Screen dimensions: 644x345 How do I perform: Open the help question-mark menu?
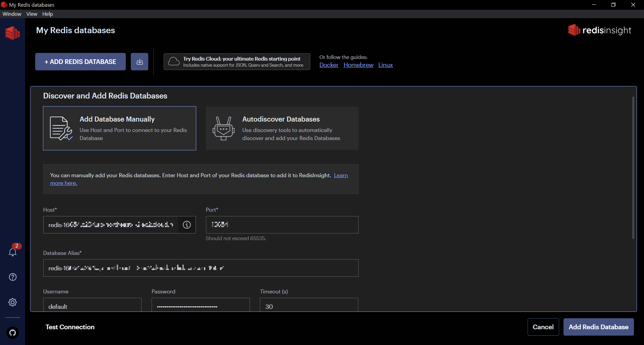(13, 277)
